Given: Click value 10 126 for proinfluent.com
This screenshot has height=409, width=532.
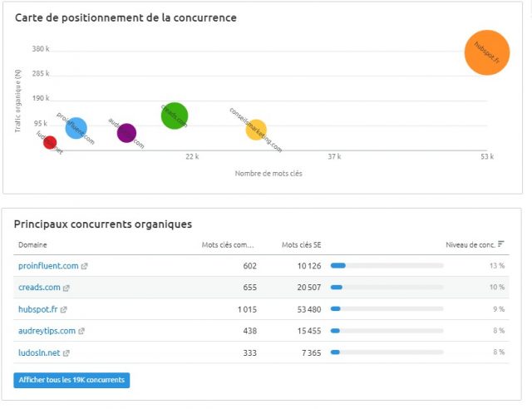Looking at the screenshot, I should (x=309, y=266).
